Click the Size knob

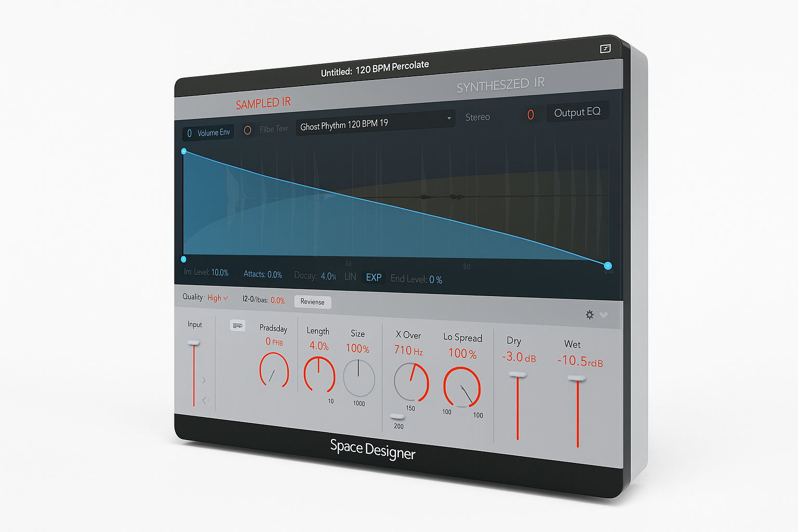(359, 378)
